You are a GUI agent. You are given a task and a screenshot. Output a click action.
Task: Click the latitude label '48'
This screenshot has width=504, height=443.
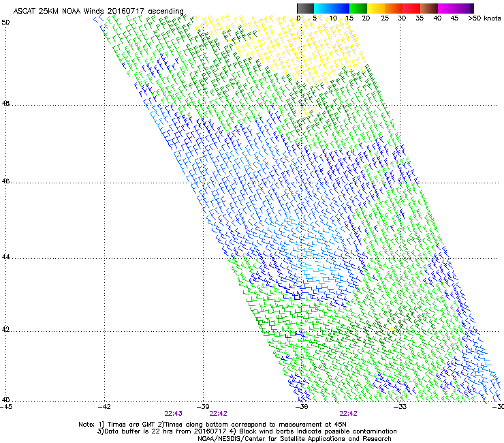[5, 104]
